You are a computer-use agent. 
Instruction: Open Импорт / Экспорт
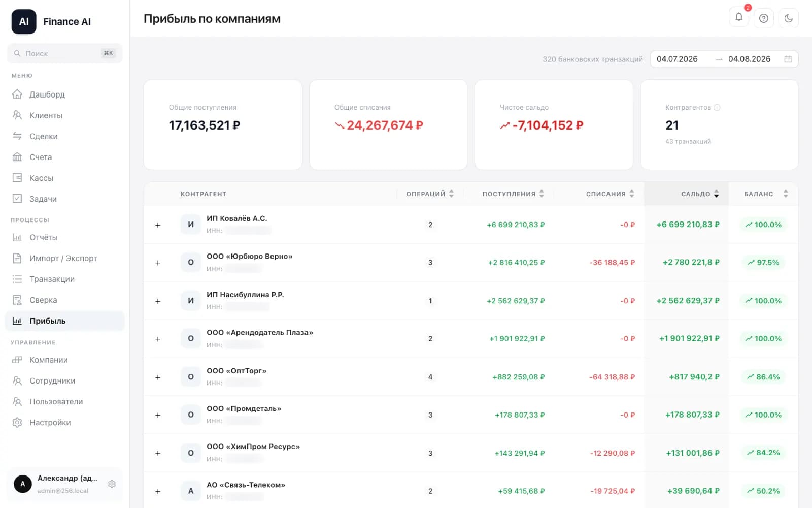click(65, 258)
